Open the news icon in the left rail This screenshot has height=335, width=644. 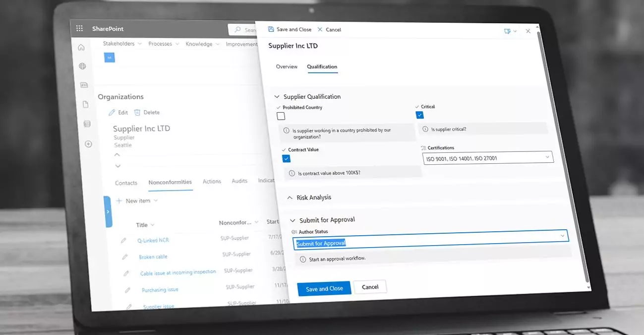84,85
